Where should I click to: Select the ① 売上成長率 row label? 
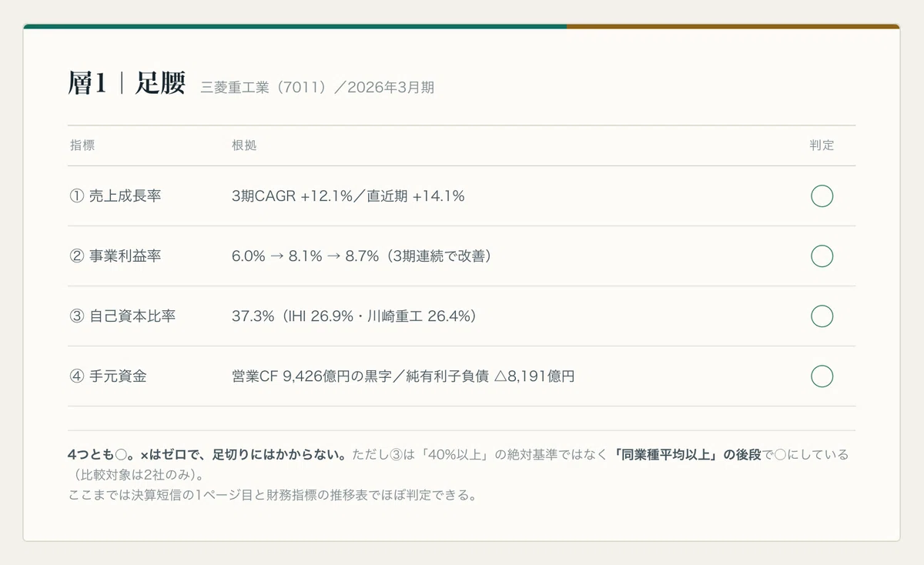pos(115,196)
